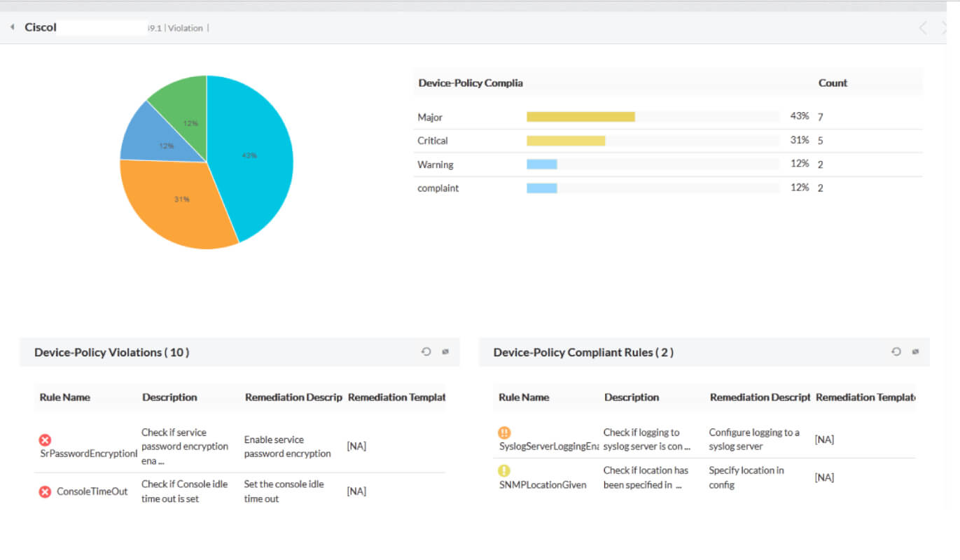Sort compliant rules by Description column
The image size is (960, 560).
[x=632, y=397]
